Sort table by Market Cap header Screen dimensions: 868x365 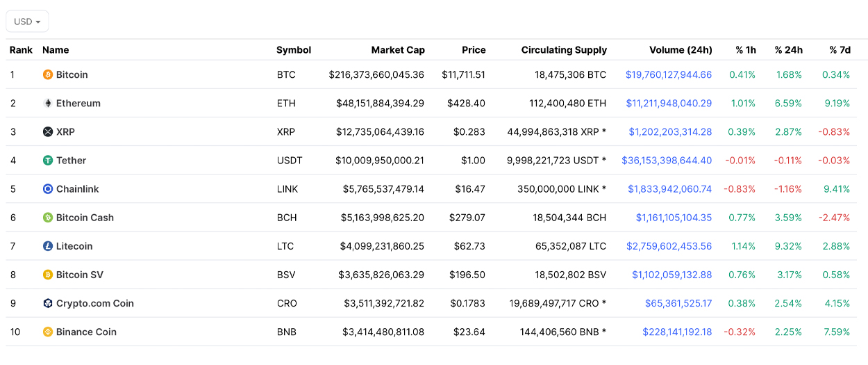398,50
